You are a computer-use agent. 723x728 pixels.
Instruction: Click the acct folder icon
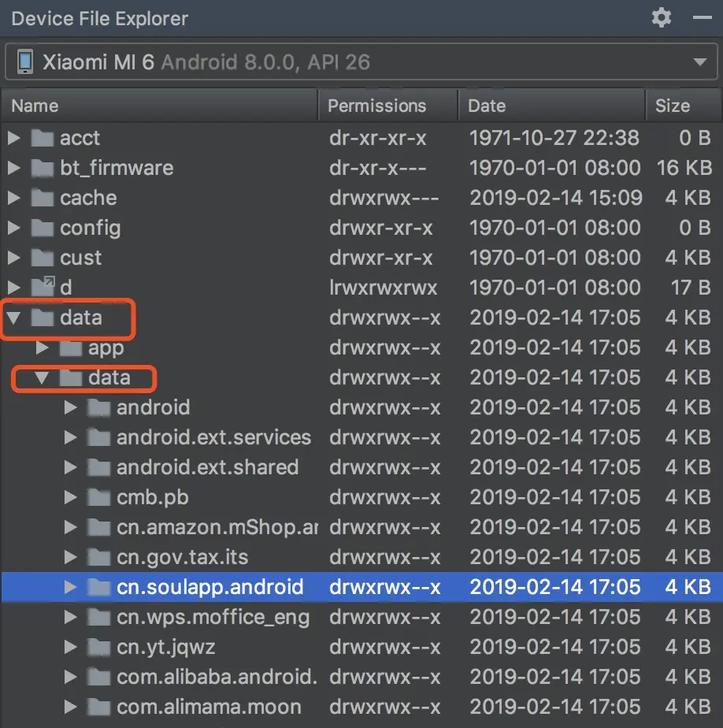coord(43,138)
